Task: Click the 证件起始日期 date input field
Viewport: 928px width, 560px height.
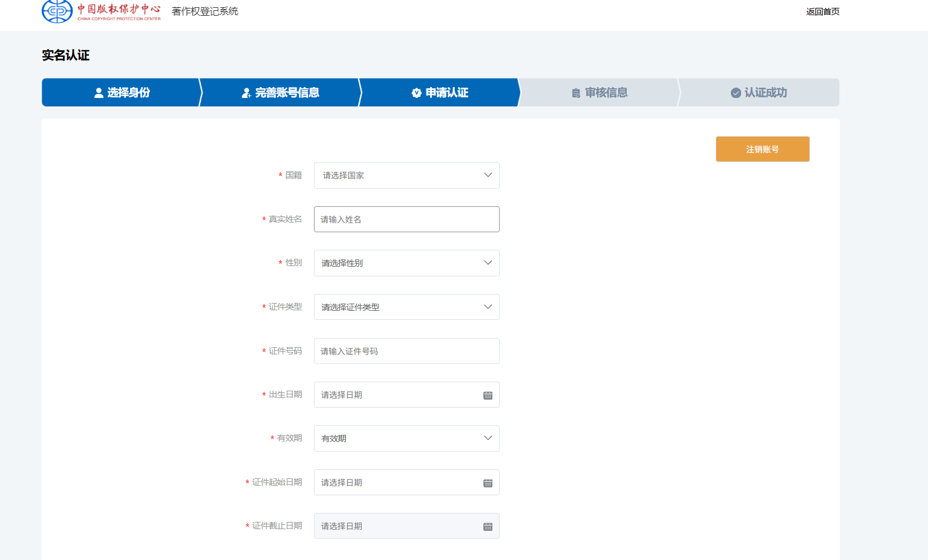Action: tap(407, 483)
